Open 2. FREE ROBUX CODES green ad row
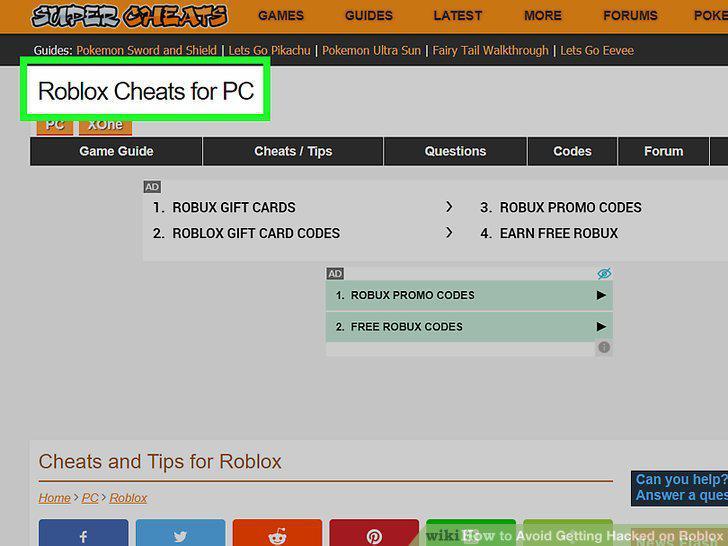Image resolution: width=728 pixels, height=546 pixels. pyautogui.click(x=469, y=327)
